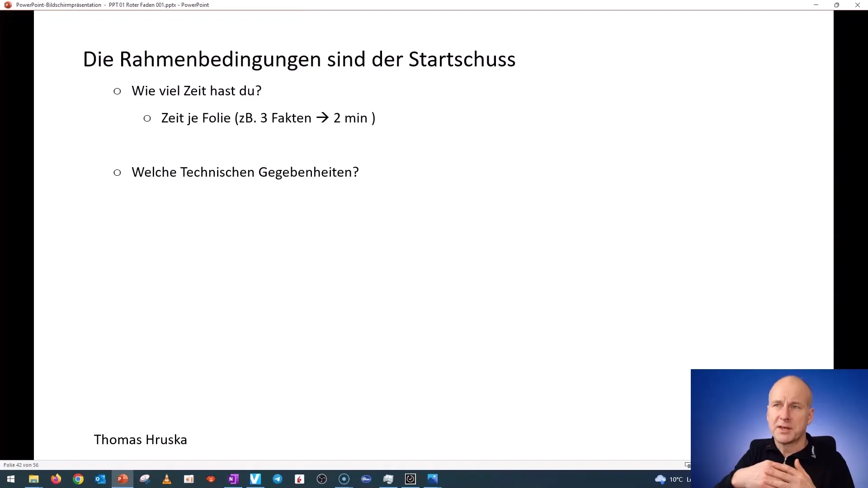The height and width of the screenshot is (488, 868).
Task: Launch Google Chrome from the taskbar
Action: [x=78, y=479]
